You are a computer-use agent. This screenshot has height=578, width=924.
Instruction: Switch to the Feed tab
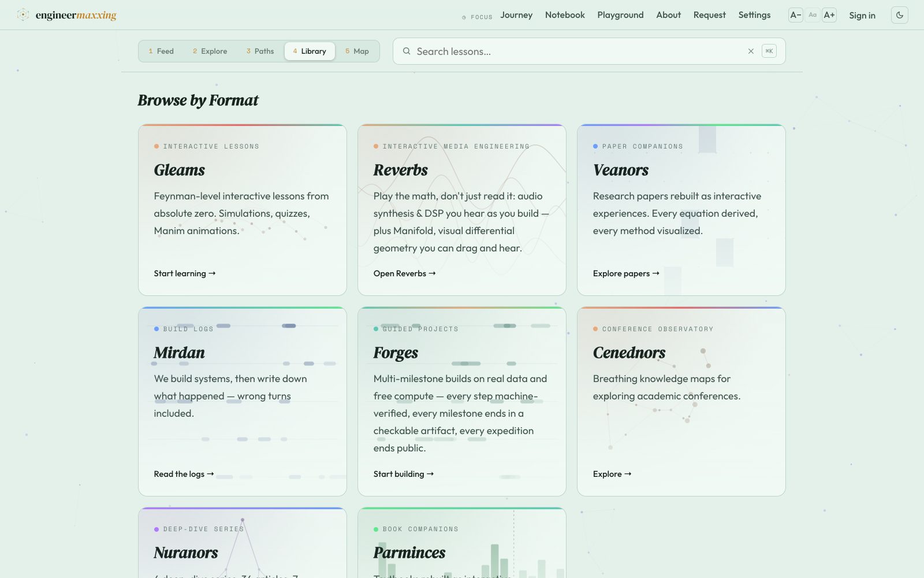(161, 51)
